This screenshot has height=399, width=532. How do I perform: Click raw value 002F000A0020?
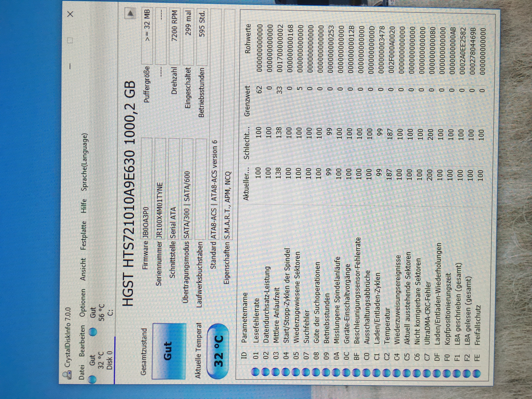(391, 49)
